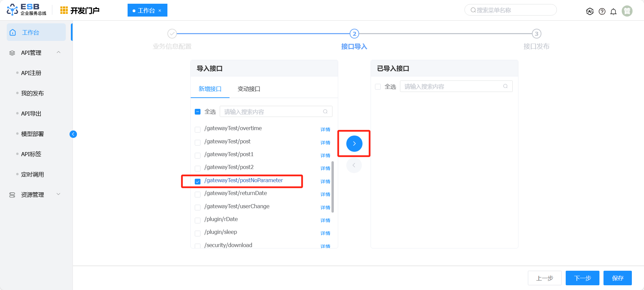Click the 搜索菜单名称 search field
Viewport: 644px width, 290px height.
click(510, 10)
